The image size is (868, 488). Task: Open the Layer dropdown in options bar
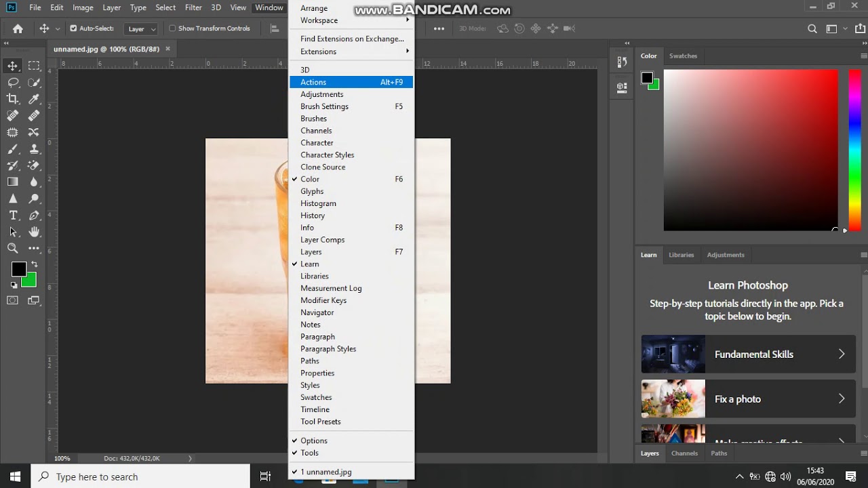[142, 28]
